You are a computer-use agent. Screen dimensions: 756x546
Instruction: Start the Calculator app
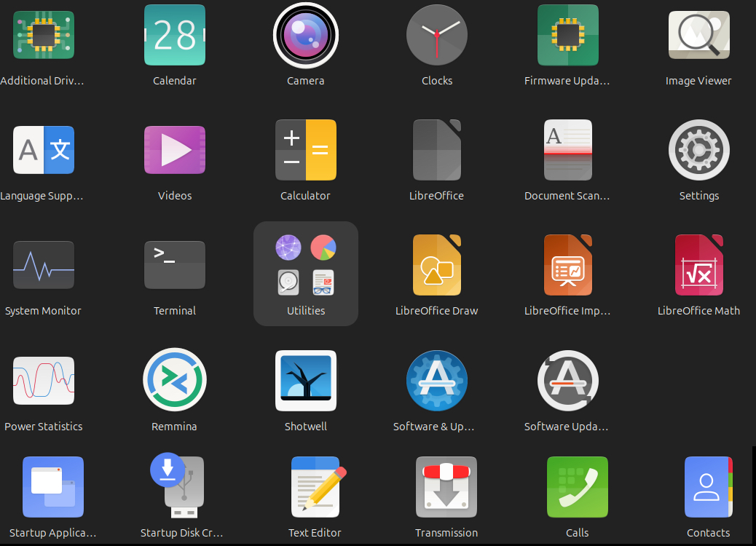pos(306,150)
